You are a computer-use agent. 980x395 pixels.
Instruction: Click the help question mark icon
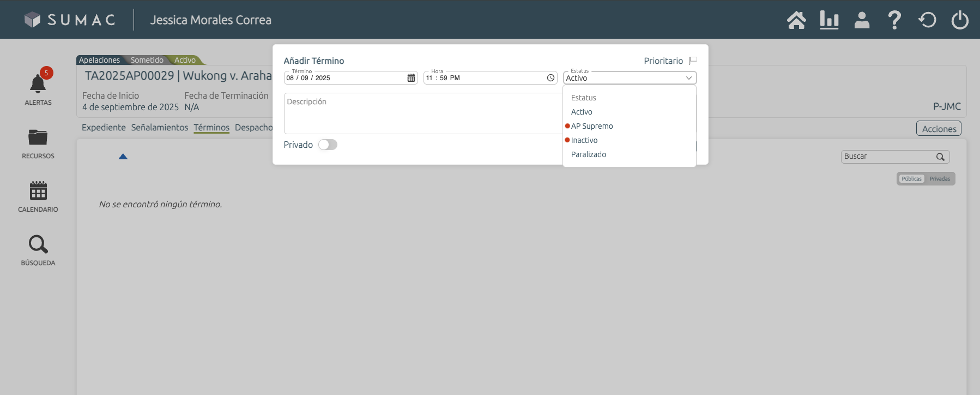[894, 20]
